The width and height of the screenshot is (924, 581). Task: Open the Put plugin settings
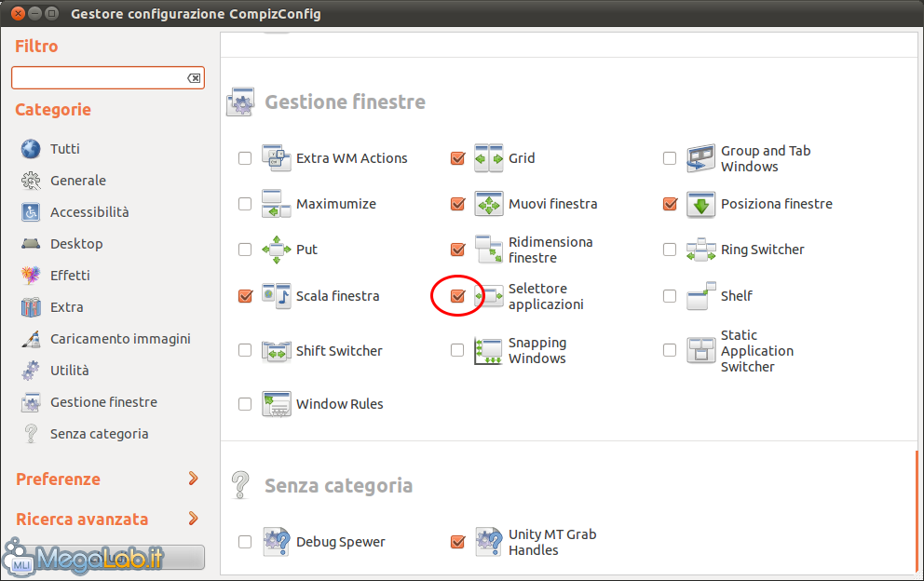tap(306, 250)
